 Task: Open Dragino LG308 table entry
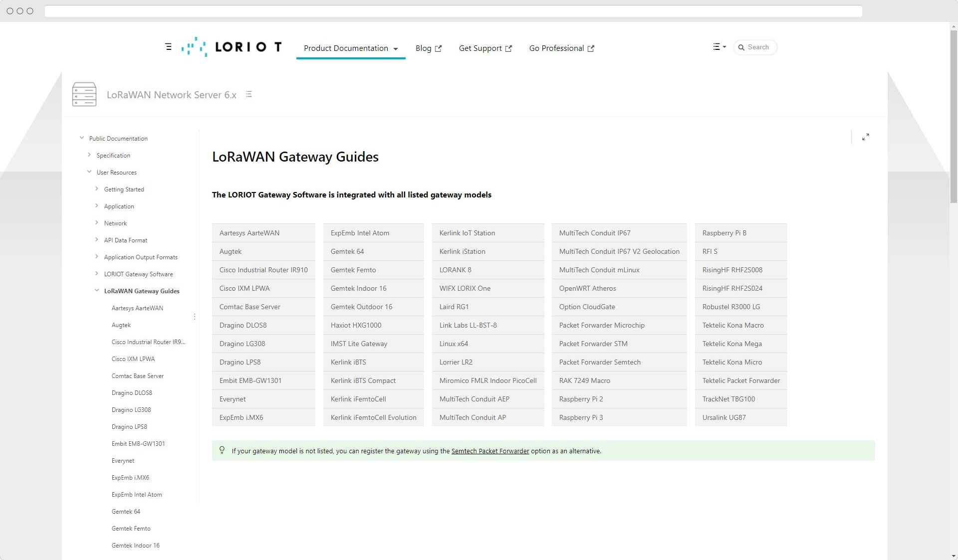tap(263, 344)
